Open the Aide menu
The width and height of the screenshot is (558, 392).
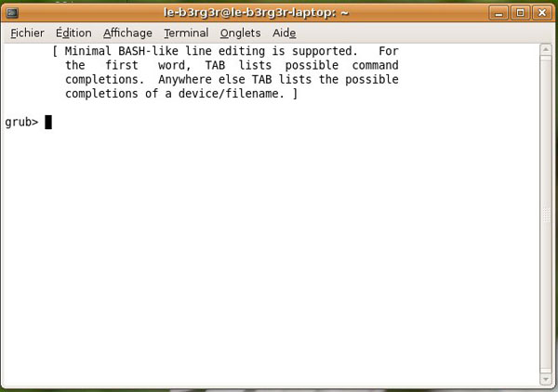point(284,33)
